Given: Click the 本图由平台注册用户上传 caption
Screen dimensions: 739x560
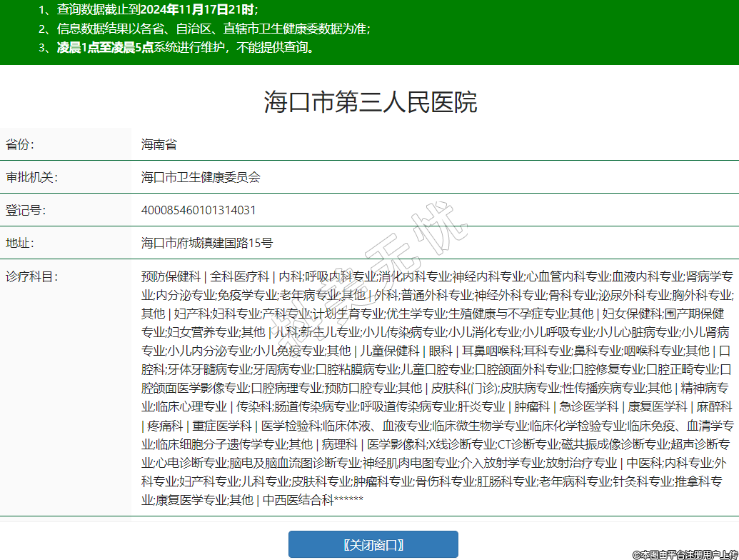Looking at the screenshot, I should [x=684, y=554].
